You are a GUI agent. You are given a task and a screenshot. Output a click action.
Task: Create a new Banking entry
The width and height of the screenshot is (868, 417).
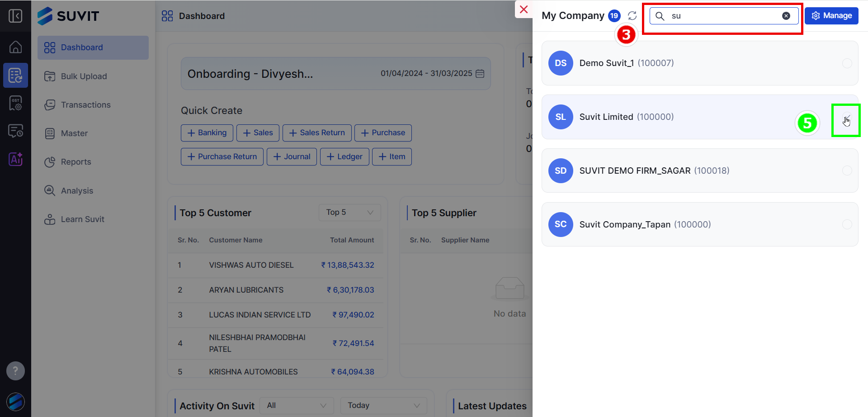pos(207,133)
